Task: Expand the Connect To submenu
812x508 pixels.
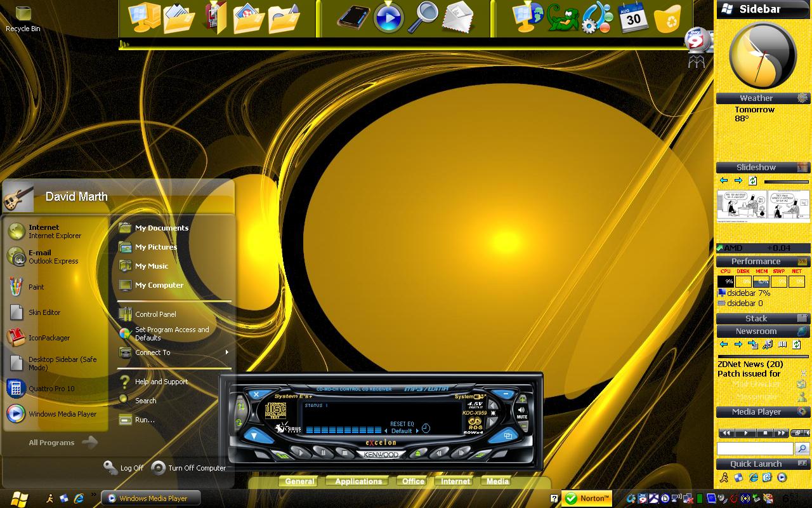Action: tap(174, 352)
